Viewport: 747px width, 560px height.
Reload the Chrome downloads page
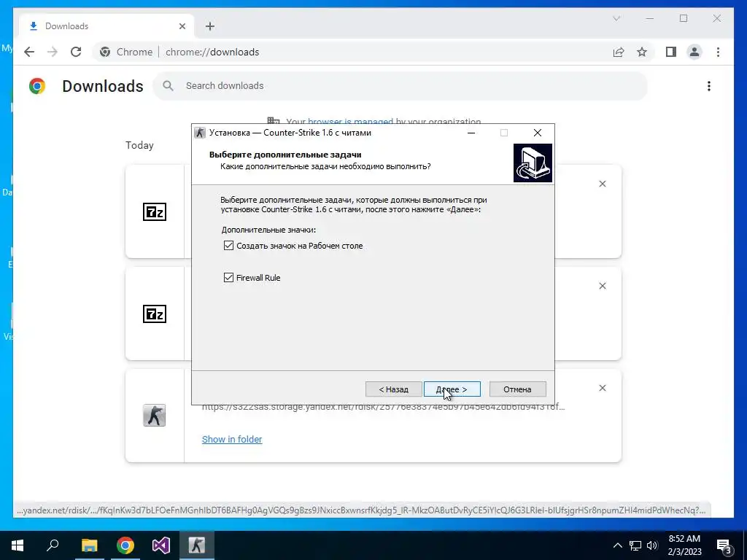coord(76,52)
